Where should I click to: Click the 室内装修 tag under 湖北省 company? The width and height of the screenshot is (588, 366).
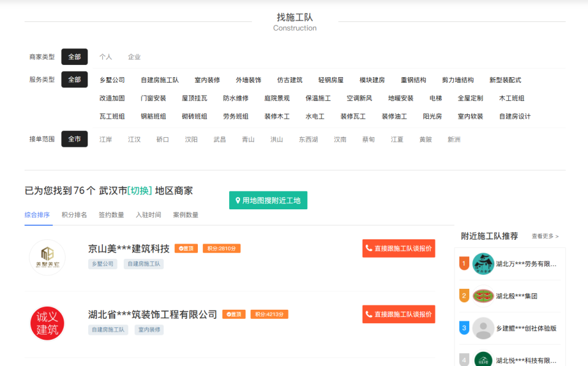149,330
